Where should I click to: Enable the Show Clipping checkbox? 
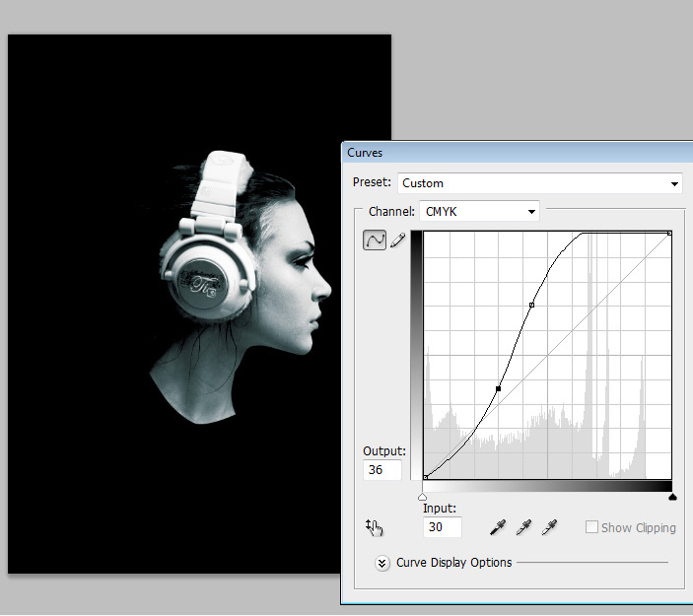point(591,527)
